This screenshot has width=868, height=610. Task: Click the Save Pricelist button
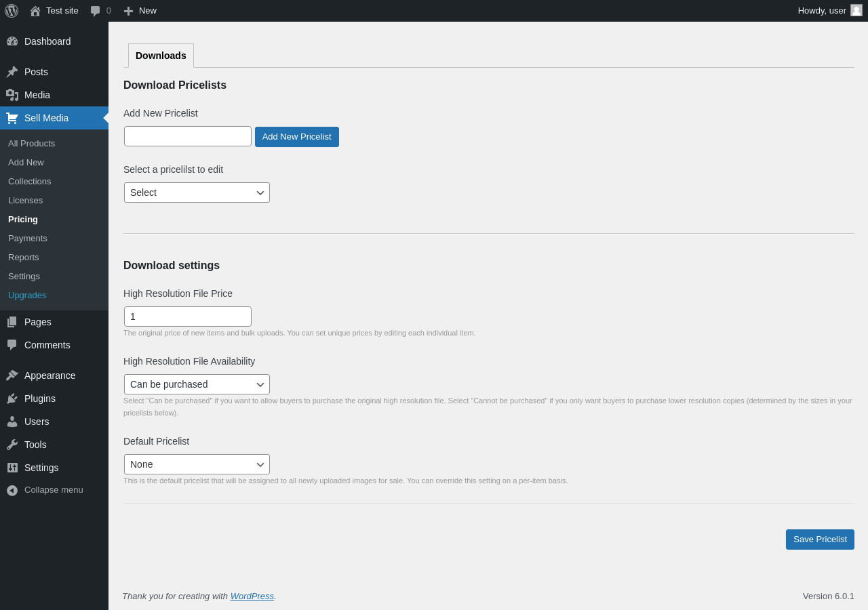tap(820, 540)
